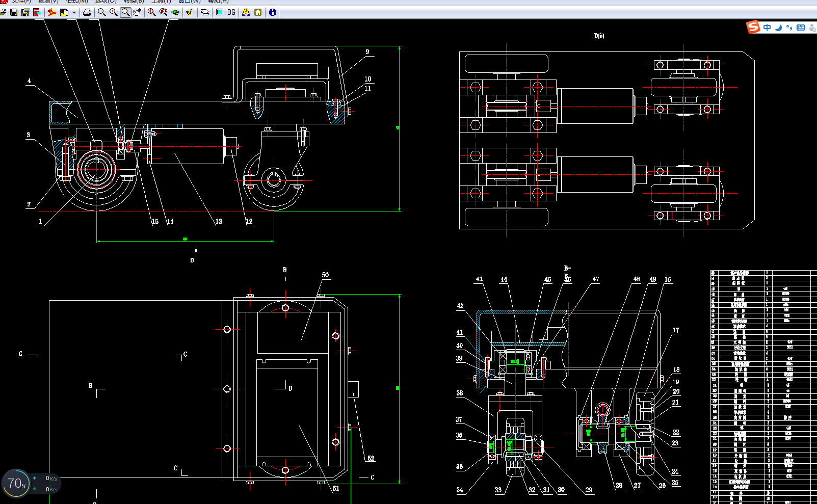Open the Sogou user account icon

point(812,28)
